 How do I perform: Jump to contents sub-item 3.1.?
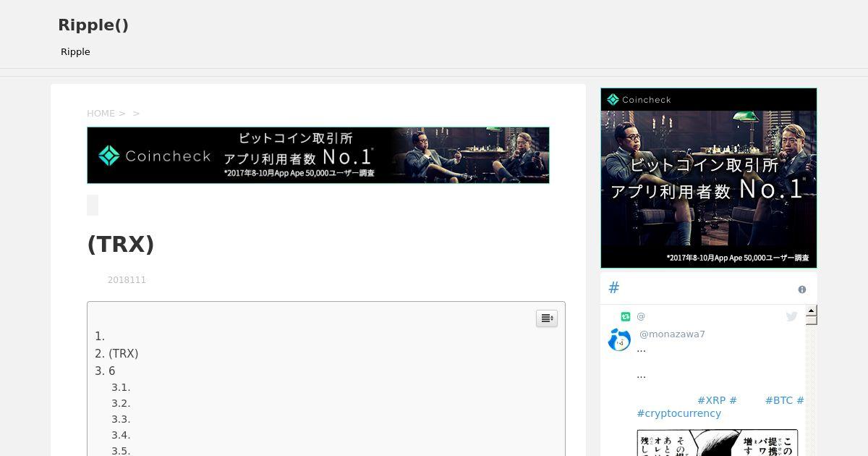tap(121, 387)
